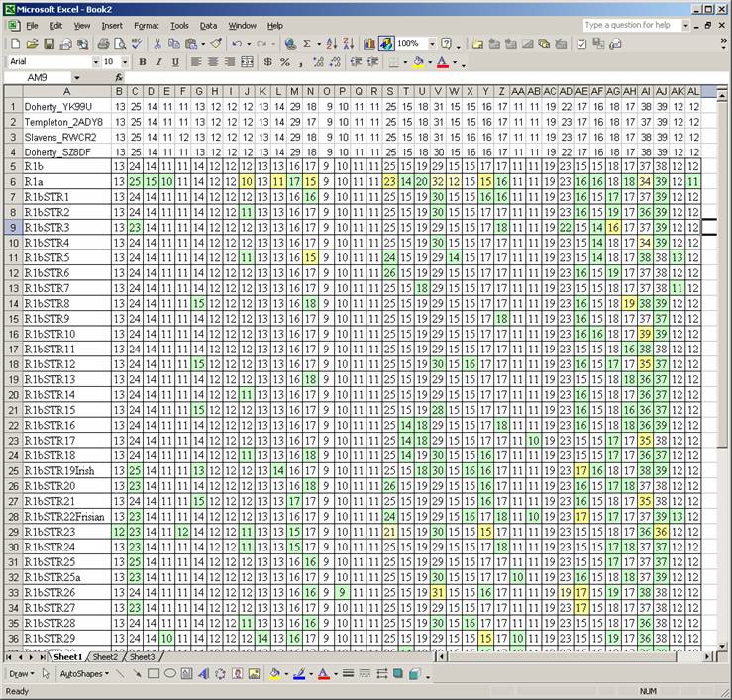Toggle the Drawing toolbar button
This screenshot has height=700, width=732.
386,44
